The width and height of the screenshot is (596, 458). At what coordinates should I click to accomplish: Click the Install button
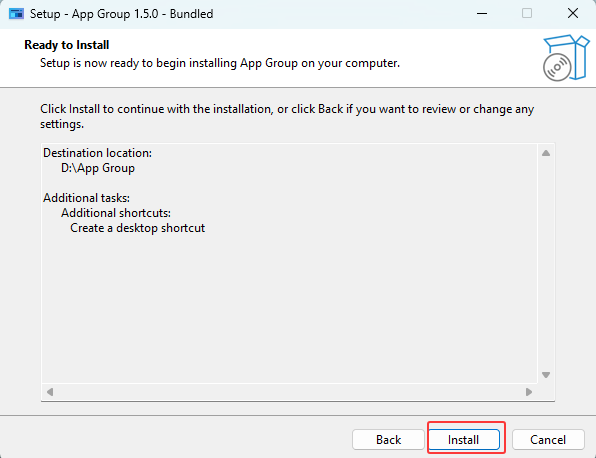[464, 439]
